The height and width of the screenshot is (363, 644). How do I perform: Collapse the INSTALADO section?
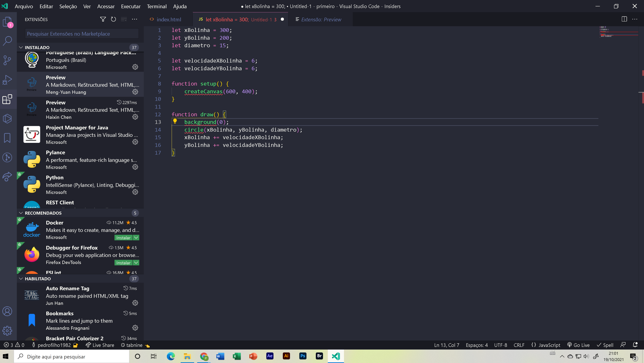point(21,47)
